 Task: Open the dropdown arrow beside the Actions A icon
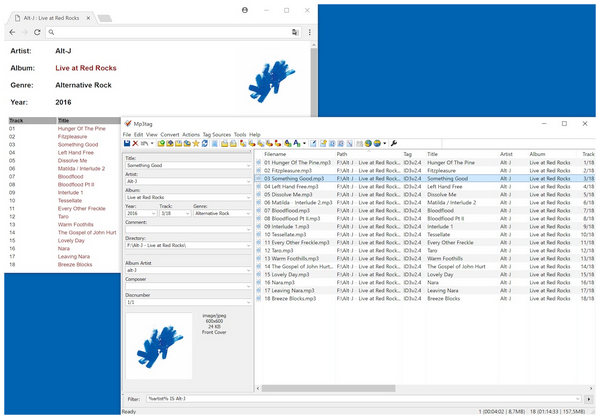[304, 143]
